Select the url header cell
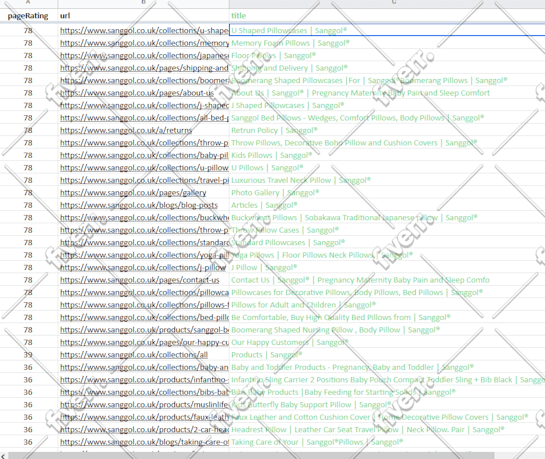 [143, 16]
